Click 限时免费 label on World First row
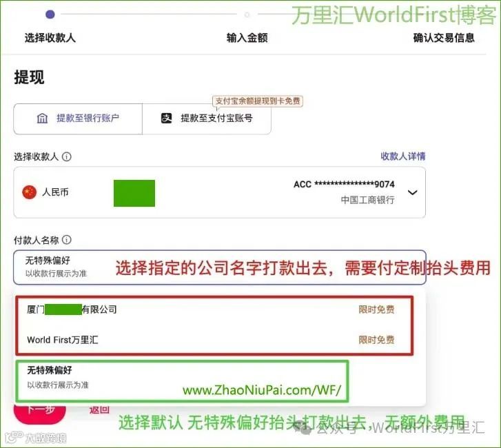The image size is (501, 448). 376,340
